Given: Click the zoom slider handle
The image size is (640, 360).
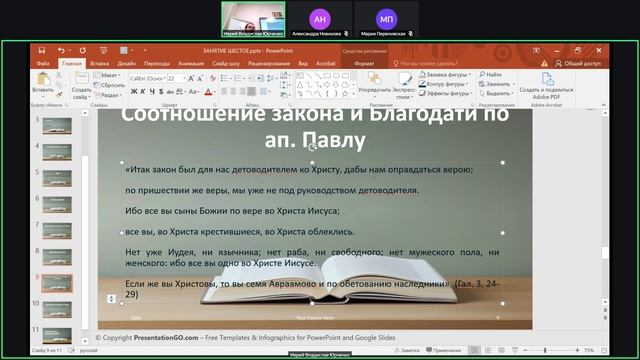Looking at the screenshot, I should pos(545,350).
